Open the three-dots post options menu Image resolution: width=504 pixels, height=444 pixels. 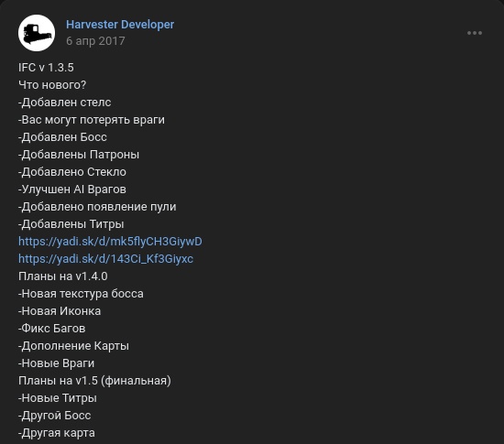pos(475,33)
